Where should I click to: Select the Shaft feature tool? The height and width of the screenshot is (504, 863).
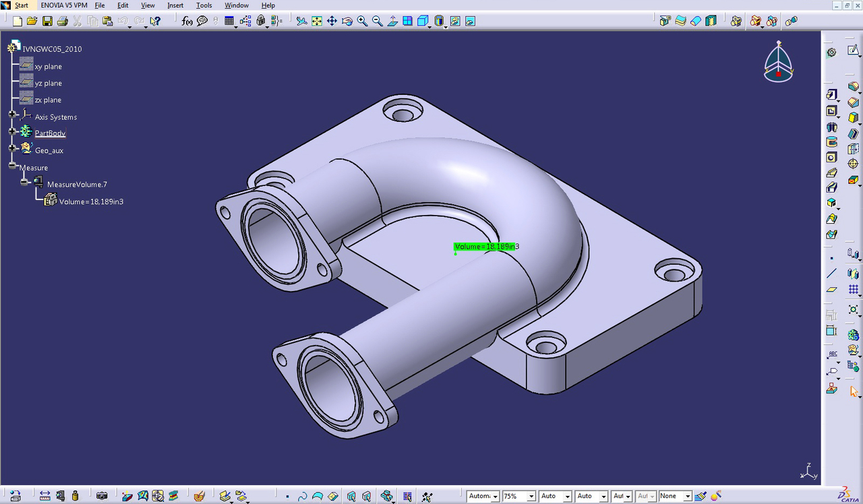tap(831, 127)
